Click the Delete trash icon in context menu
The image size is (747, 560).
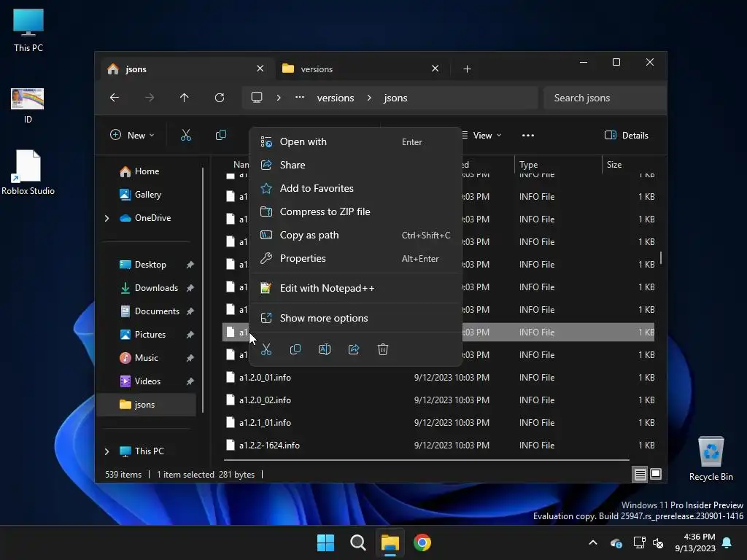pos(383,349)
